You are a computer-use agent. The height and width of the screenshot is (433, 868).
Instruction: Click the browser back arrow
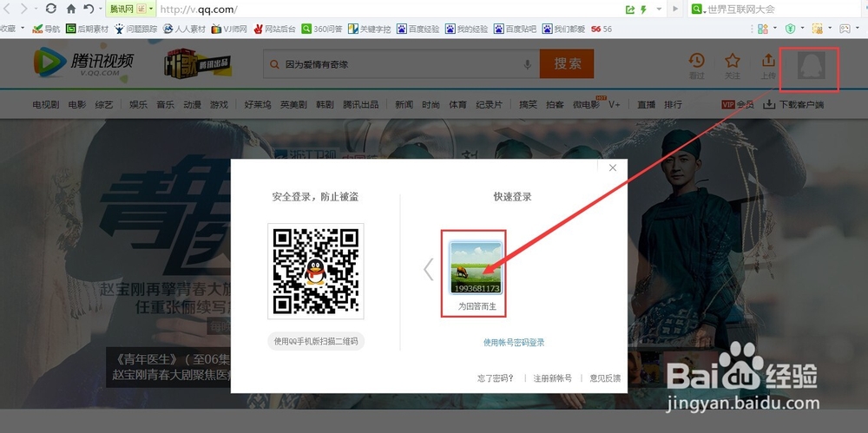pyautogui.click(x=7, y=9)
